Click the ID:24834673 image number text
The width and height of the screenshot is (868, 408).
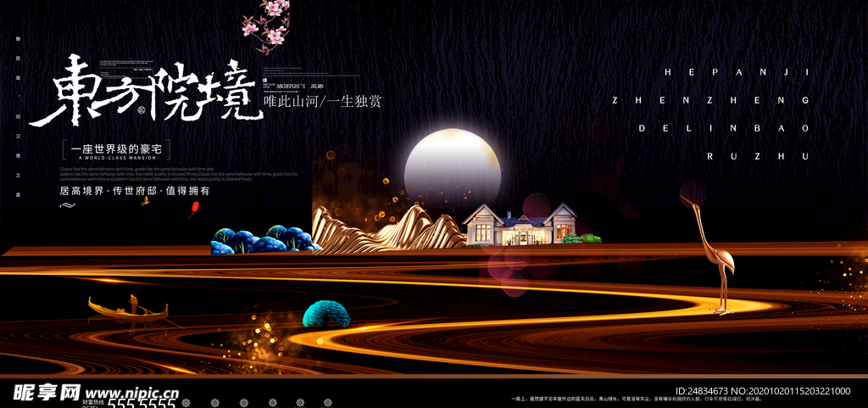[762, 389]
